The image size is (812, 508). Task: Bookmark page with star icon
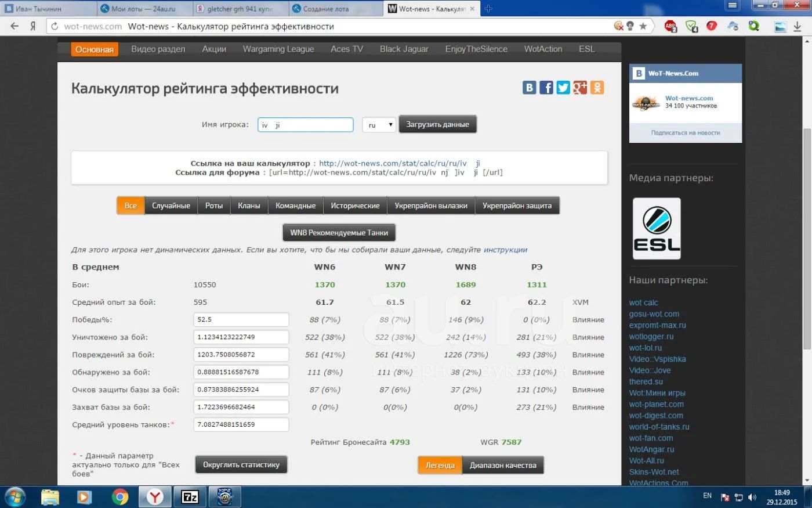click(x=643, y=26)
